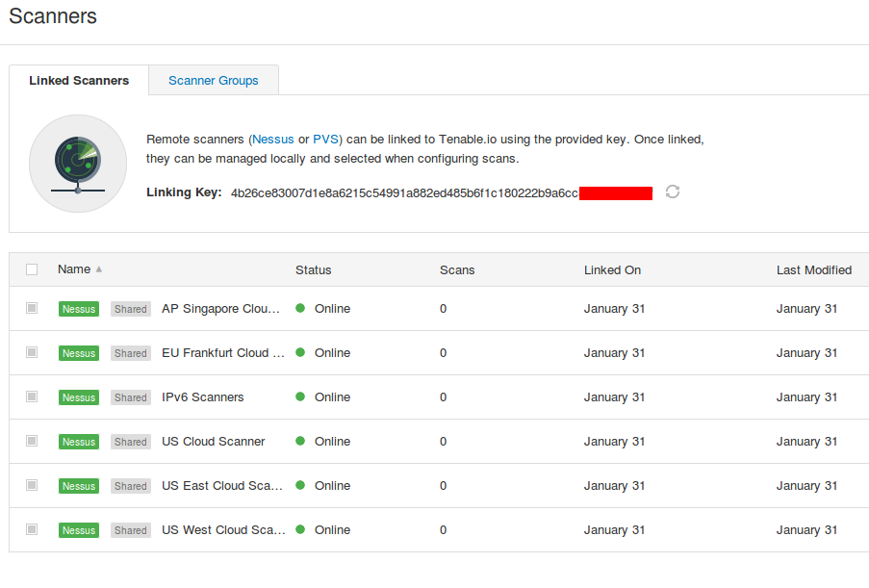Screen dimensions: 869x588
Task: Sort by the Name column header
Action: pyautogui.click(x=74, y=269)
